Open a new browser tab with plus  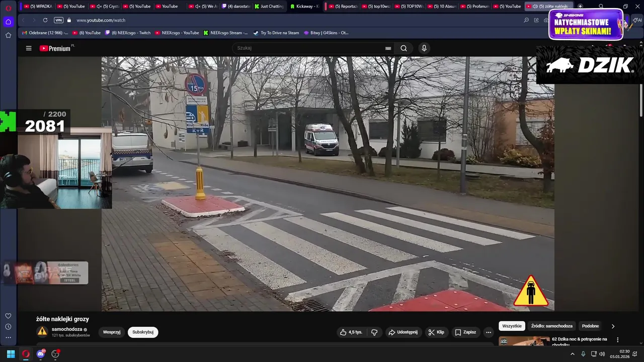click(580, 7)
